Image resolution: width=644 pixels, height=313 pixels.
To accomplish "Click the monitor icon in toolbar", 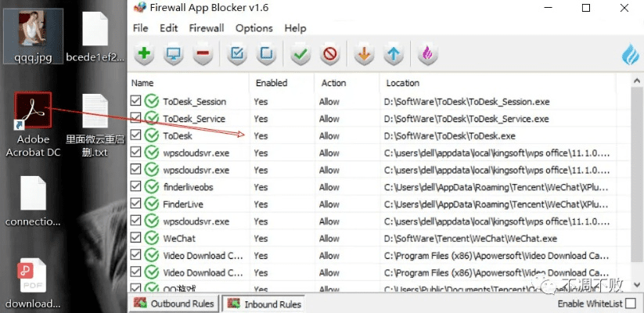I will [x=173, y=55].
